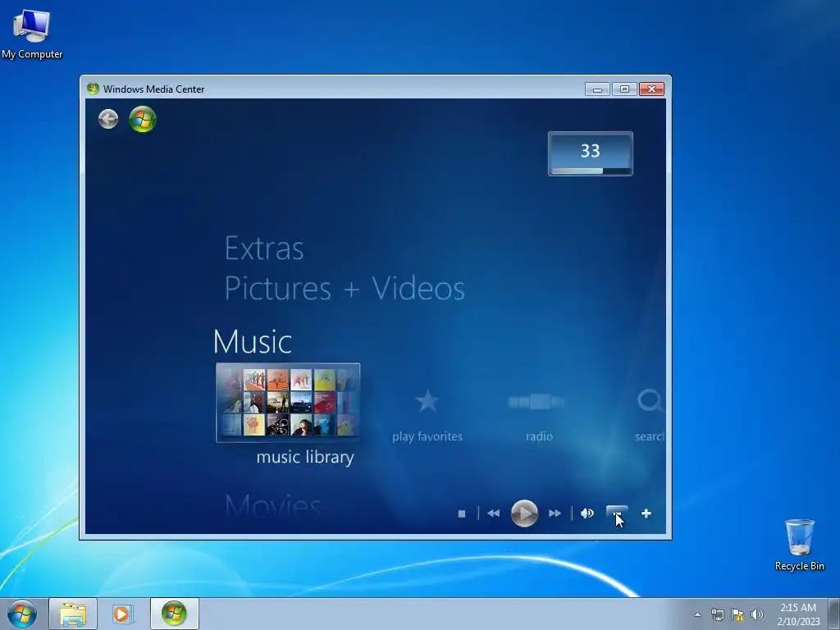
Task: Minimize the Windows Media Center window
Action: pos(598,89)
